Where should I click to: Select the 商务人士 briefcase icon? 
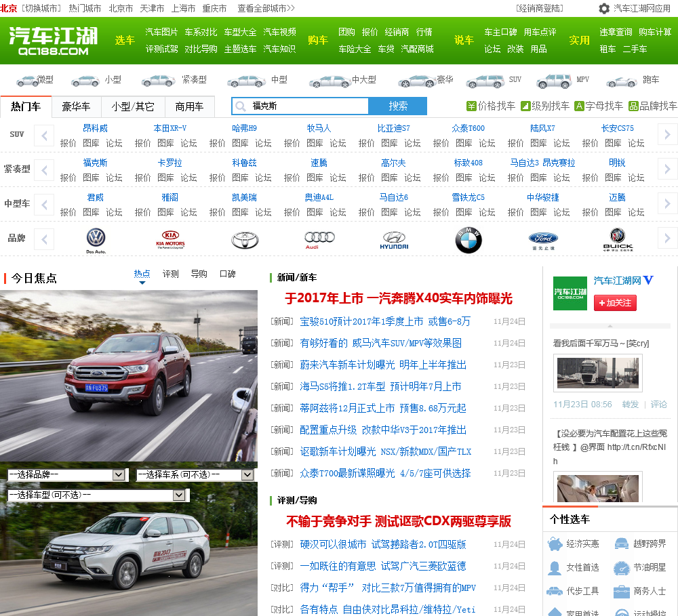pyautogui.click(x=622, y=591)
